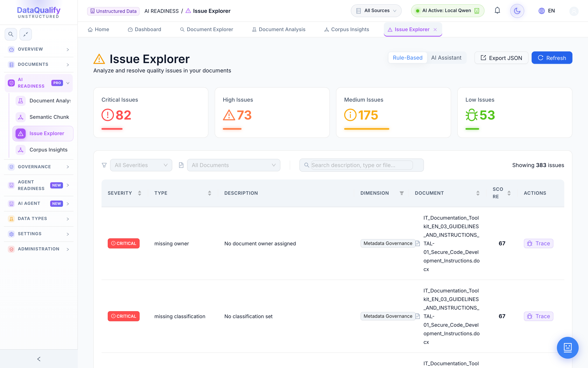Expand the AI Agent sidebar section
Viewport: 588px width, 368px height.
point(39,203)
